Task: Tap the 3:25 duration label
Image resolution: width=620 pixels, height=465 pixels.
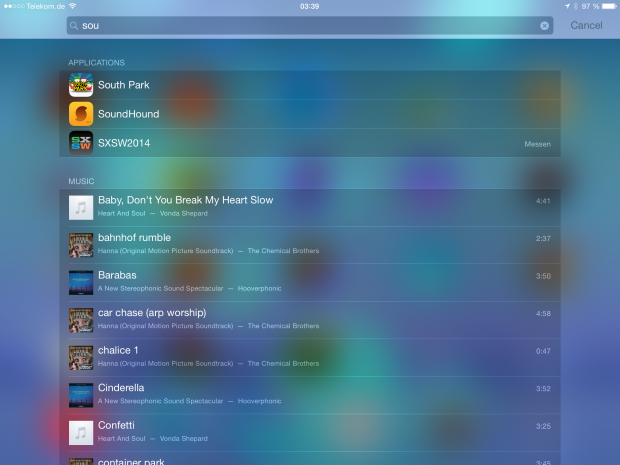Action: [x=543, y=427]
